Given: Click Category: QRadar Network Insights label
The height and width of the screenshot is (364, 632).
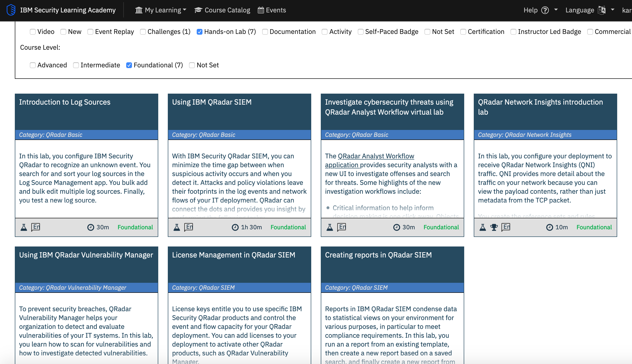Looking at the screenshot, I should [525, 135].
